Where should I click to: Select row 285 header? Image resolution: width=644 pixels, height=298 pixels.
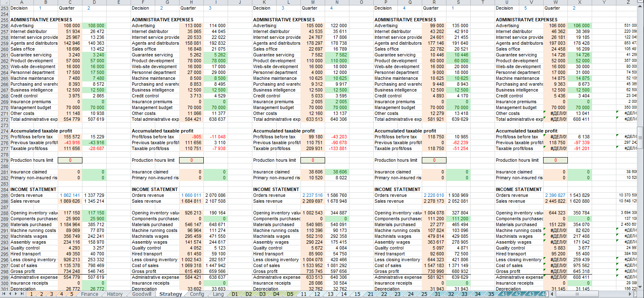pyautogui.click(x=4, y=195)
